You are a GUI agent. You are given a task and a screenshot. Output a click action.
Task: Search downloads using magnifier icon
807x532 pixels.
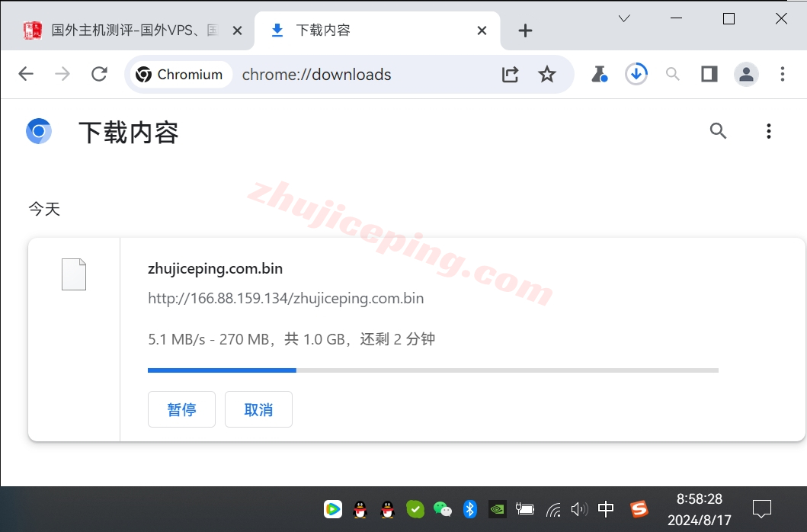718,131
